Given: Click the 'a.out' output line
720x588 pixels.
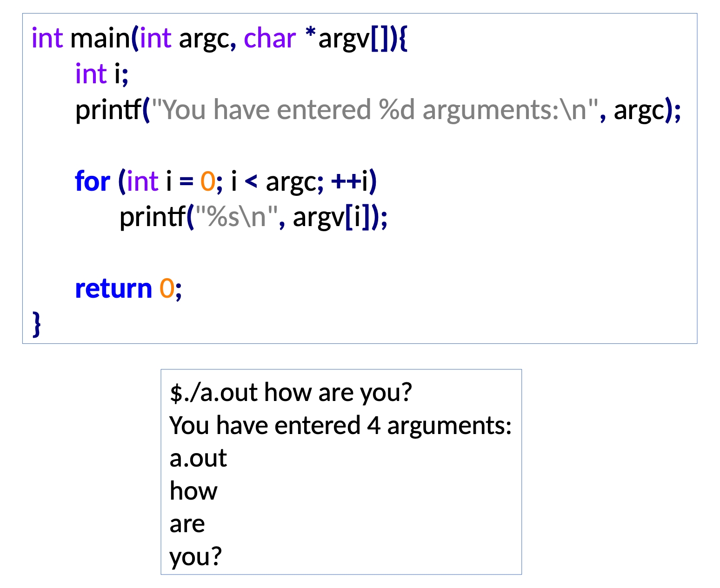Looking at the screenshot, I should pyautogui.click(x=198, y=458).
